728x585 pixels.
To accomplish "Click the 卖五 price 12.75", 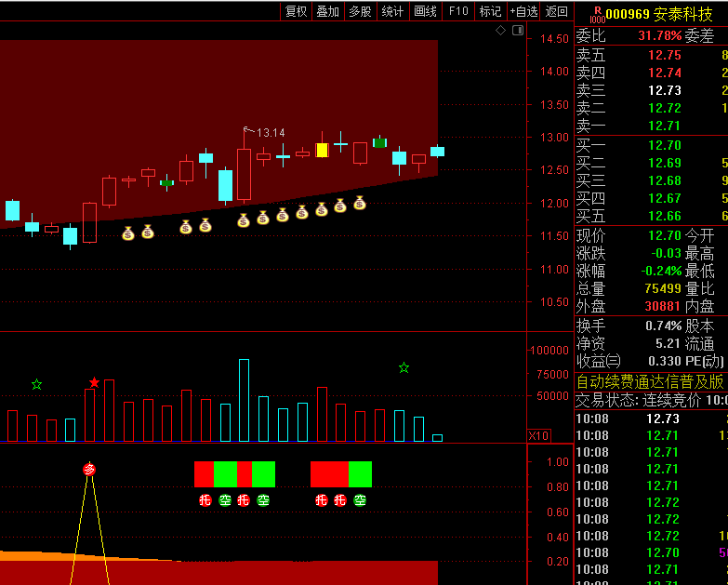I will 665,55.
